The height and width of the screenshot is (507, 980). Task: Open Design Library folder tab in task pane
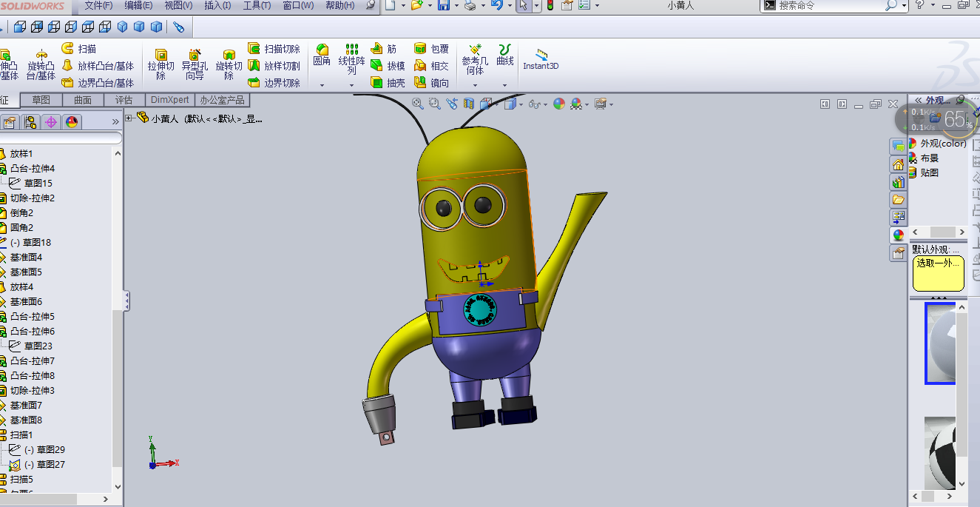pos(899,199)
